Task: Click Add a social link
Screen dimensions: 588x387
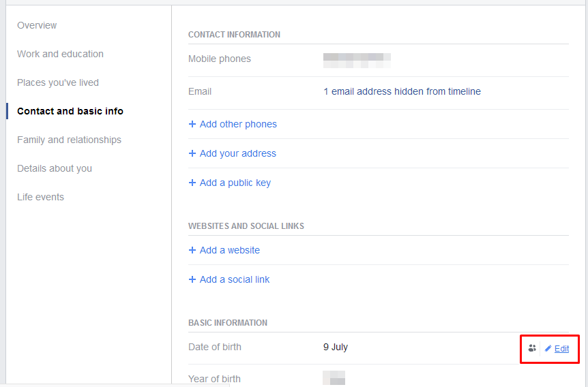Action: tap(235, 279)
